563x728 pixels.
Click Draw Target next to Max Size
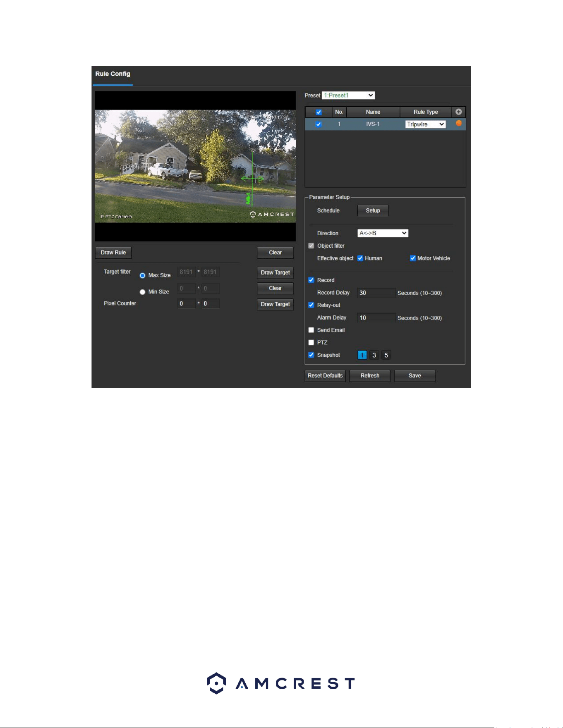pyautogui.click(x=275, y=272)
